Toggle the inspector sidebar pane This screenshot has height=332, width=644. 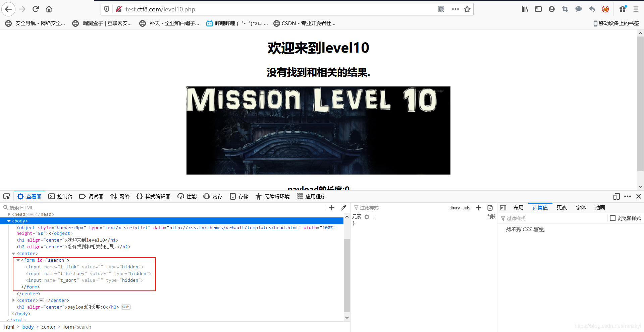[x=503, y=208]
